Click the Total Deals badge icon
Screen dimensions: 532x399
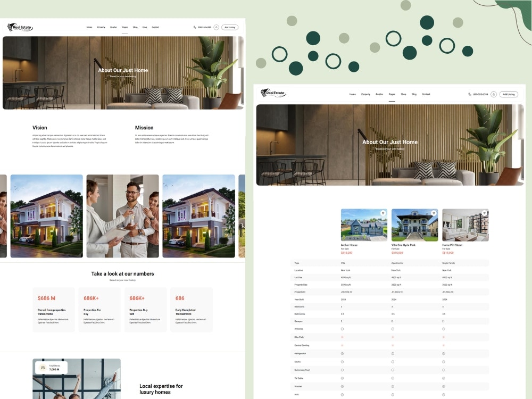pos(43,368)
